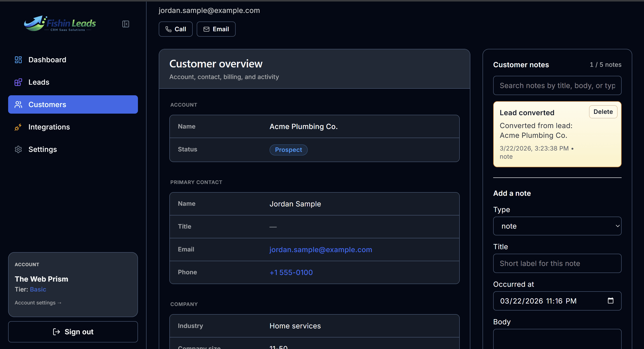Open Integrations via lightning bolt icon

coord(18,127)
